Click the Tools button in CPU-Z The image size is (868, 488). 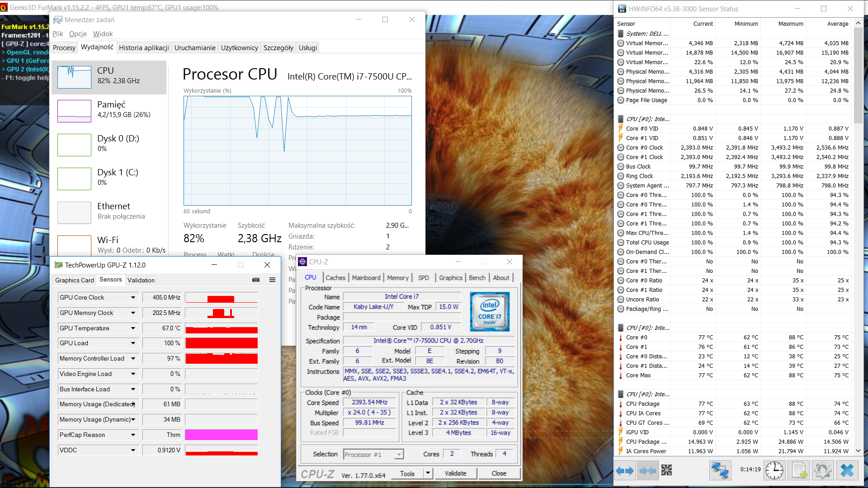pos(407,474)
